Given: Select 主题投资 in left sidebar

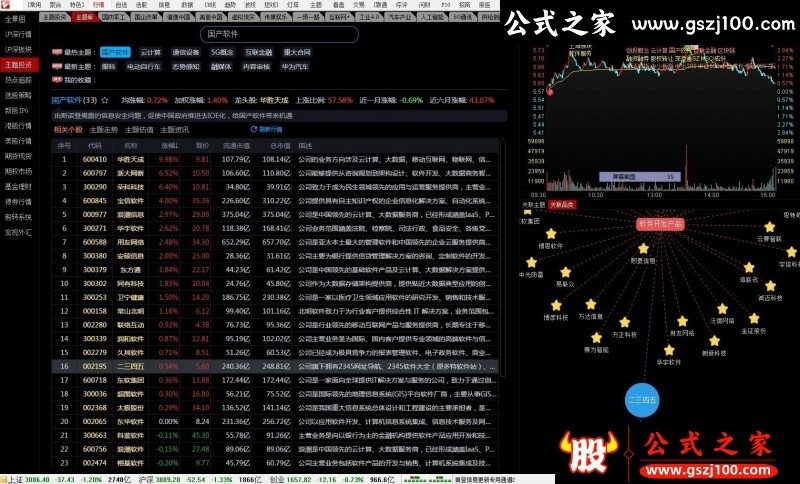Looking at the screenshot, I should tap(18, 65).
